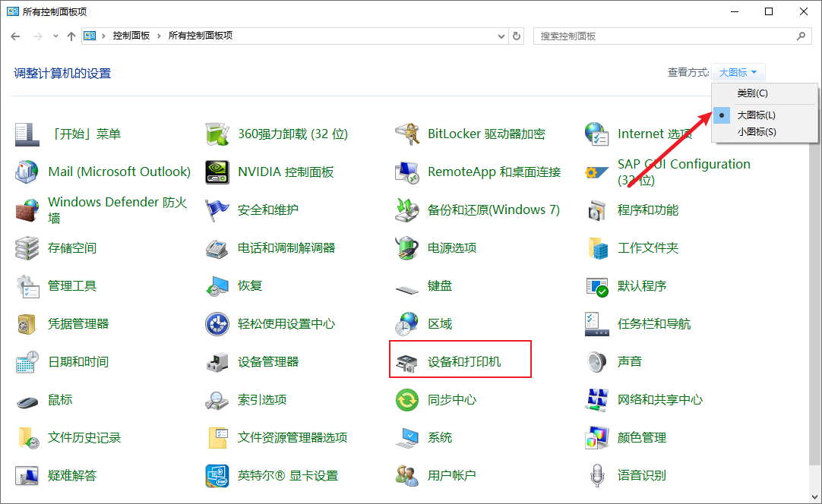The height and width of the screenshot is (504, 822).
Task: Open the NVIDIA 控制面板 icon
Action: point(217,172)
